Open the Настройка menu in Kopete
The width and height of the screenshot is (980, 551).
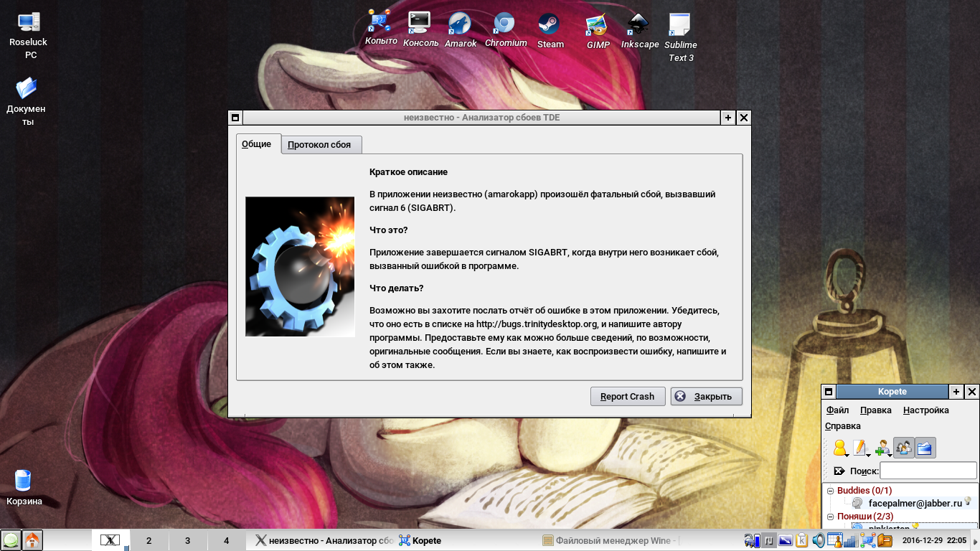tap(926, 410)
